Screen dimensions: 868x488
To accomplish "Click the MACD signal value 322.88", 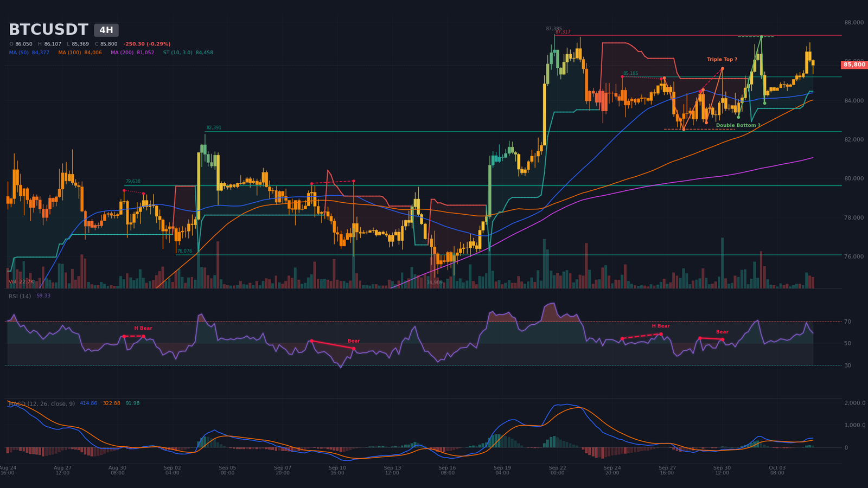I will [x=112, y=403].
